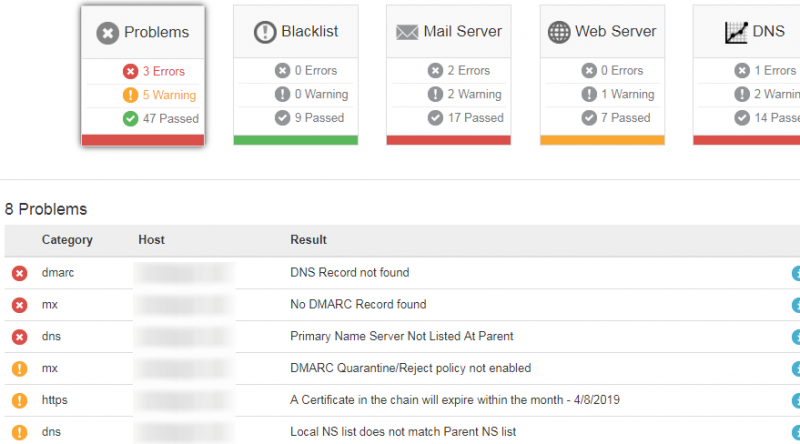Open more info for certificate expiry row
Image resolution: width=800 pixels, height=444 pixels.
click(796, 401)
